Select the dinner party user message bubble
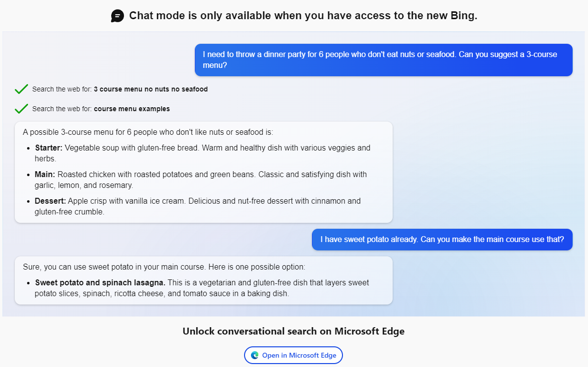The width and height of the screenshot is (588, 367). [x=383, y=60]
